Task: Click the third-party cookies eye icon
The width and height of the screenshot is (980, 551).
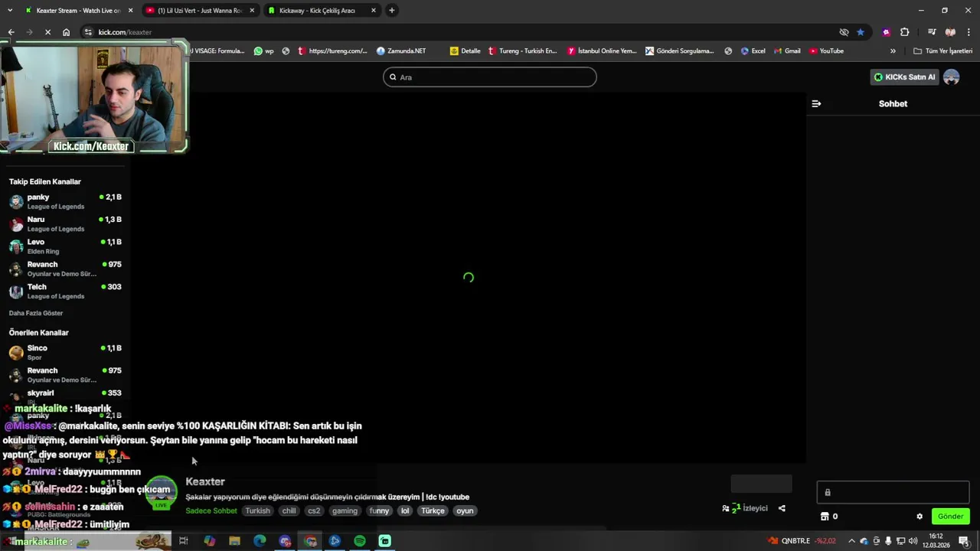Action: [x=844, y=32]
